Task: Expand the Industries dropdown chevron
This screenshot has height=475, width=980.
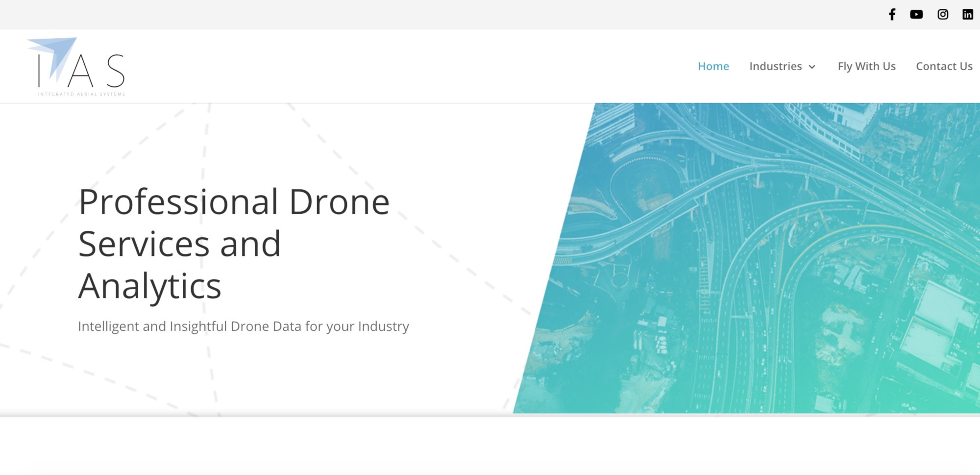Action: (812, 67)
